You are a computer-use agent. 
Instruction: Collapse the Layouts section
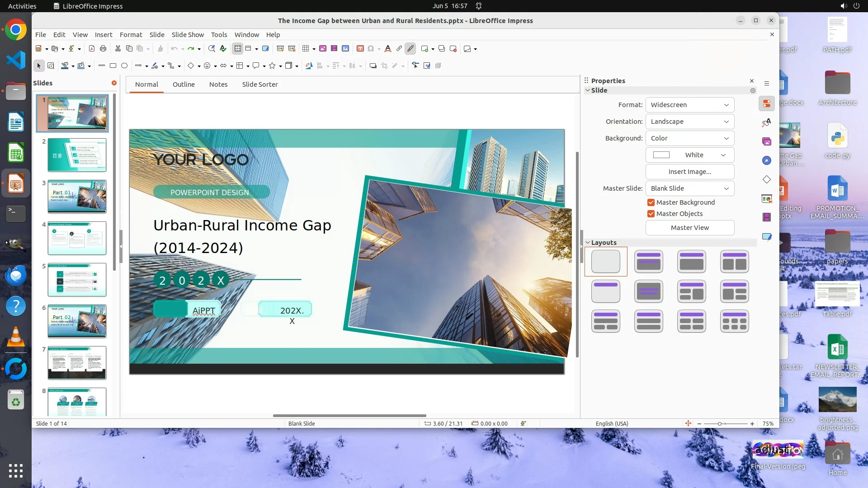tap(588, 243)
